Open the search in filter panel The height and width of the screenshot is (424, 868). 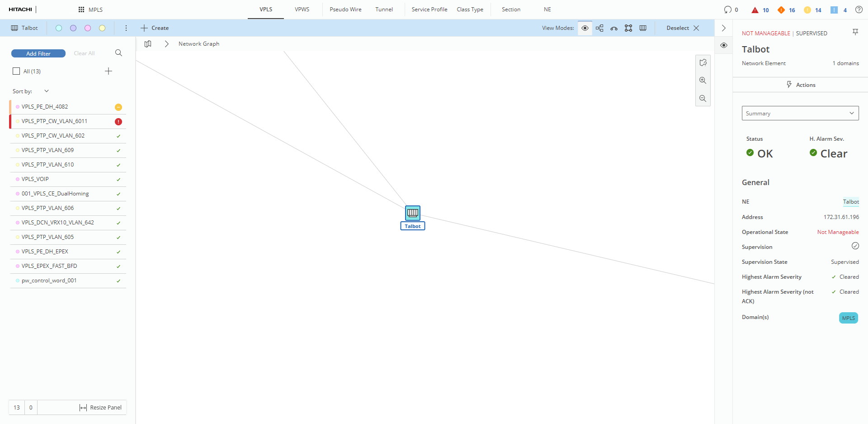(x=118, y=53)
